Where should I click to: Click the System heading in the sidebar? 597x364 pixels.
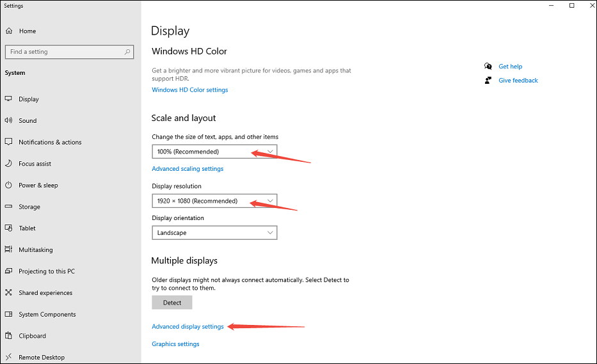click(15, 73)
